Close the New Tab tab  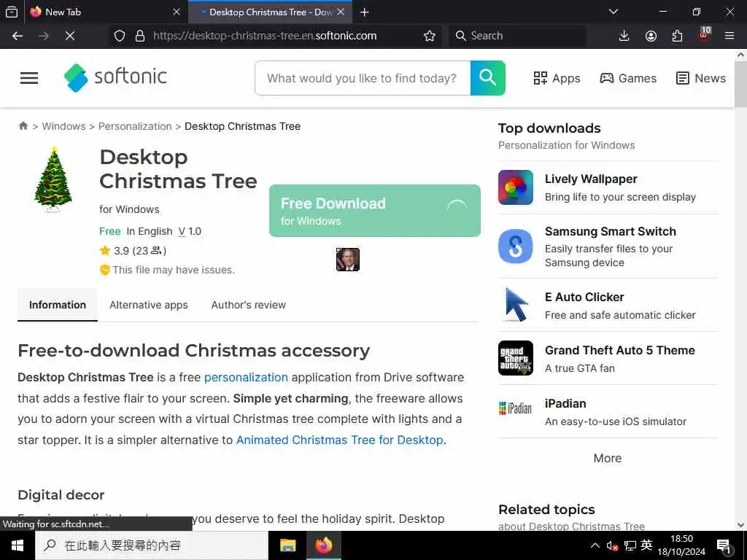[x=177, y=12]
